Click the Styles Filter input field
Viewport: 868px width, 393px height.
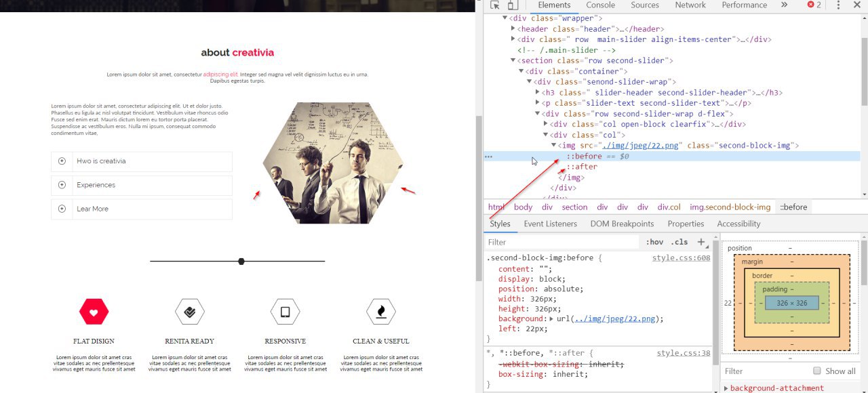point(561,242)
